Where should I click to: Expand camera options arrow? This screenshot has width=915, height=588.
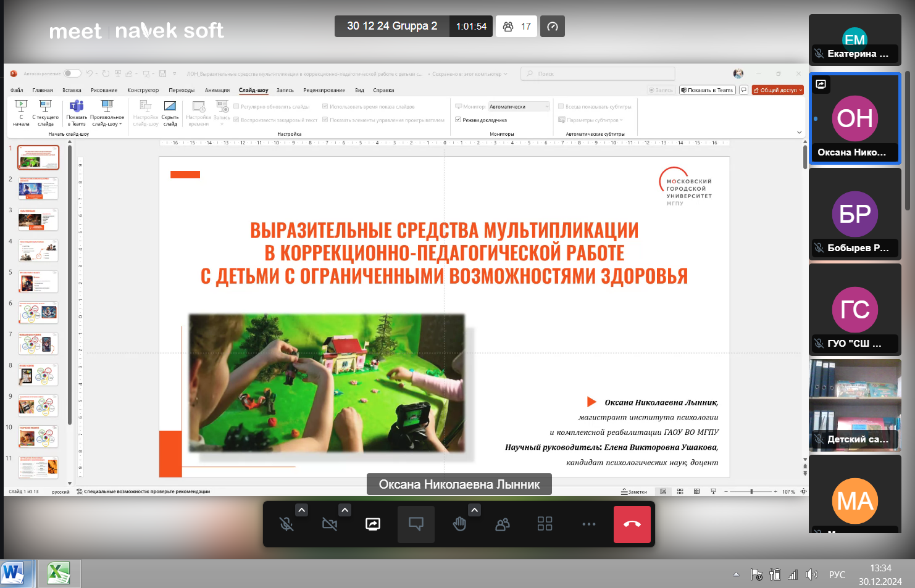pyautogui.click(x=345, y=510)
